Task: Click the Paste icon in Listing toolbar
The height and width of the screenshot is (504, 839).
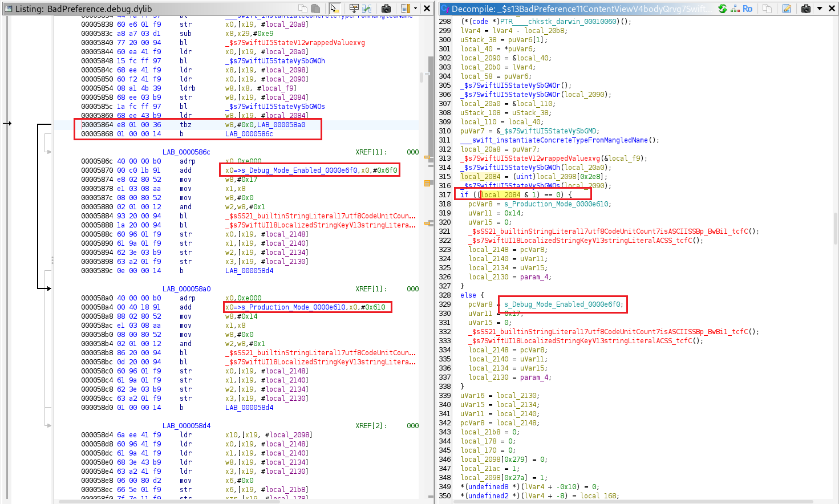Action: click(x=315, y=9)
